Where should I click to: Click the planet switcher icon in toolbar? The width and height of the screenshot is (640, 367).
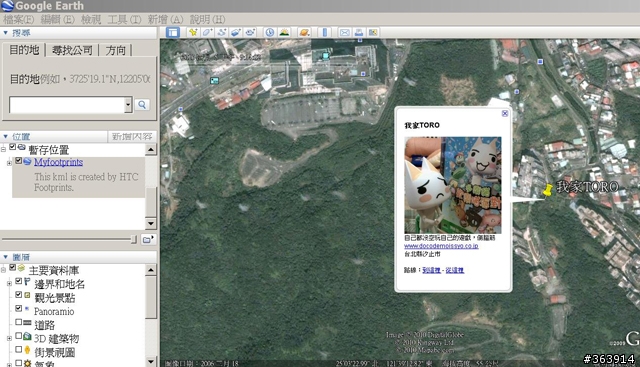pyautogui.click(x=304, y=32)
